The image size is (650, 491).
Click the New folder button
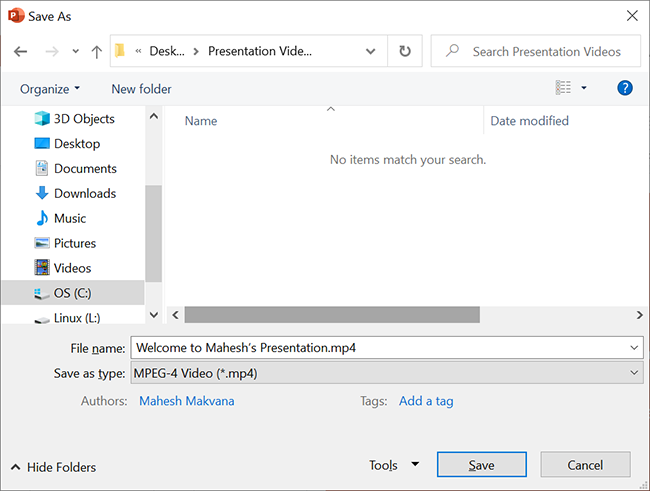[x=141, y=89]
